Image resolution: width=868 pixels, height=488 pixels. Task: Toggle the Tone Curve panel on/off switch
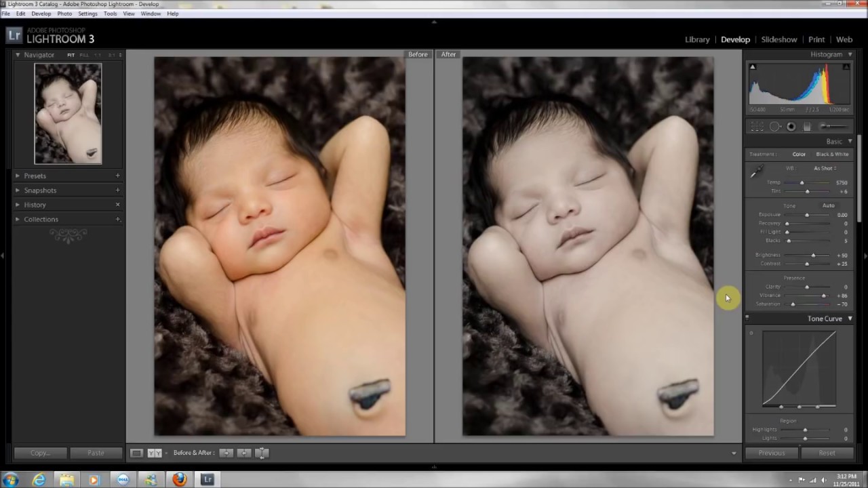(747, 318)
